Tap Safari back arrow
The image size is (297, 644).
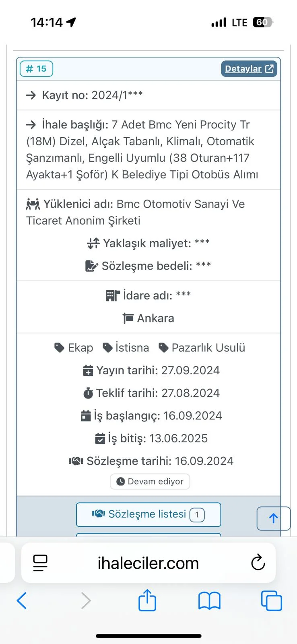tap(22, 601)
